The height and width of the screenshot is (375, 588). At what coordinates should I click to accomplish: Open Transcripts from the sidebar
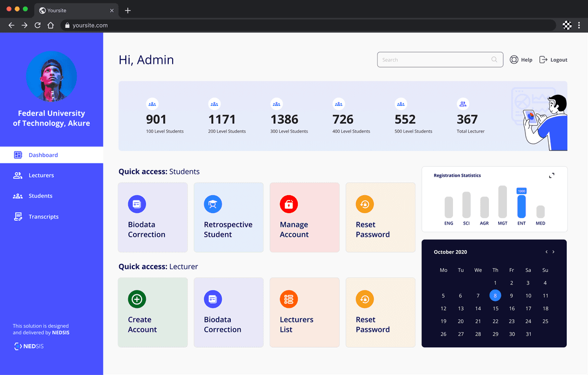[x=43, y=216]
